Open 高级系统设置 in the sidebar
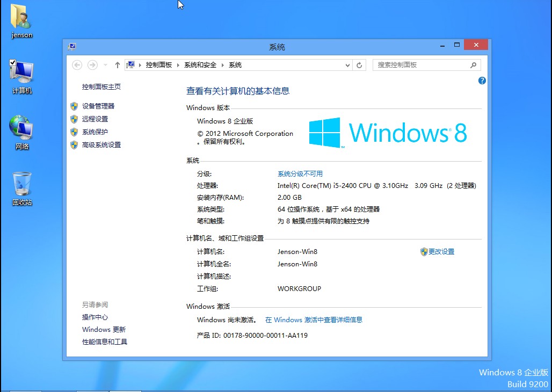552x392 pixels. pos(101,145)
